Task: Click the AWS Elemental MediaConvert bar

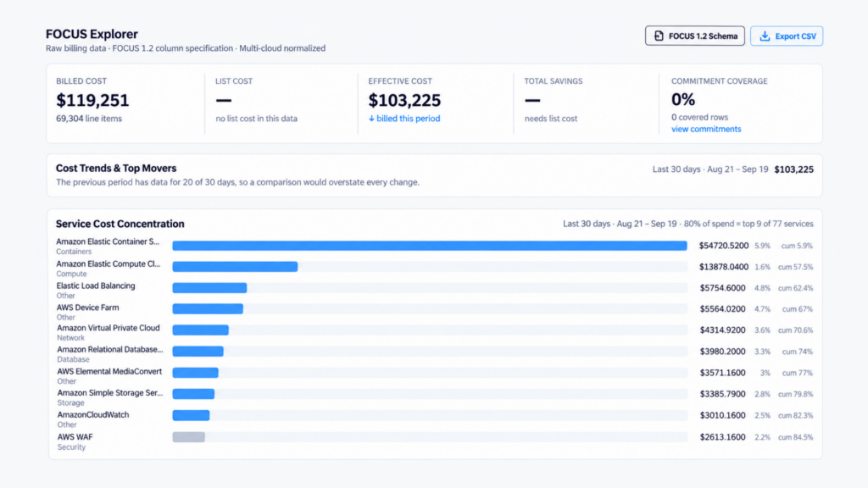Action: point(195,373)
